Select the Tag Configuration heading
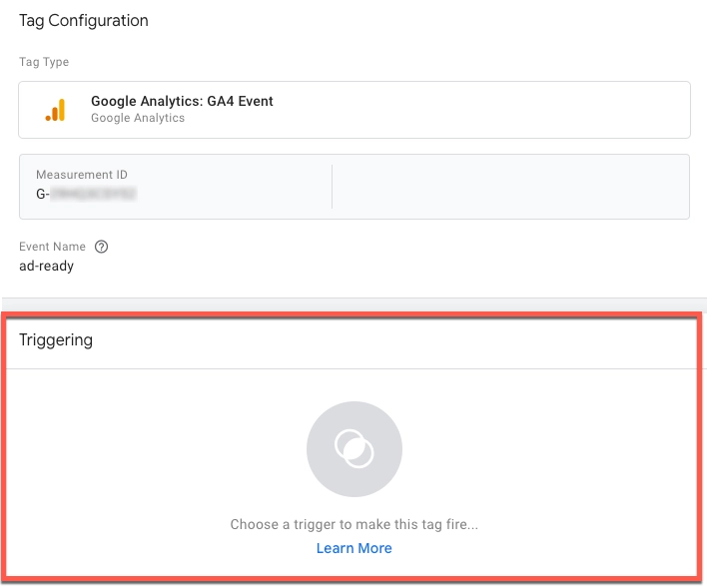707x588 pixels. (x=84, y=21)
